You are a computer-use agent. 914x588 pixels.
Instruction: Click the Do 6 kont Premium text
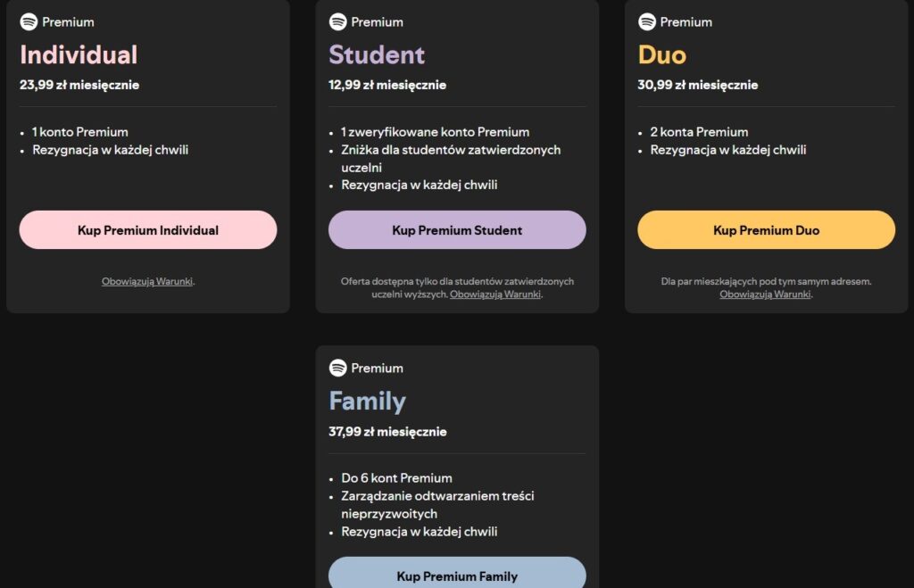click(x=396, y=477)
